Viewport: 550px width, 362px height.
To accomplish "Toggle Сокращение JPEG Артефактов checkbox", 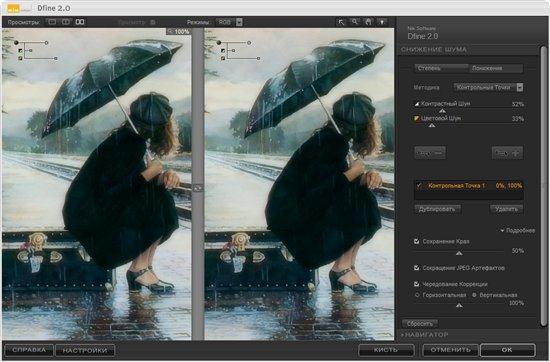I will coord(416,268).
